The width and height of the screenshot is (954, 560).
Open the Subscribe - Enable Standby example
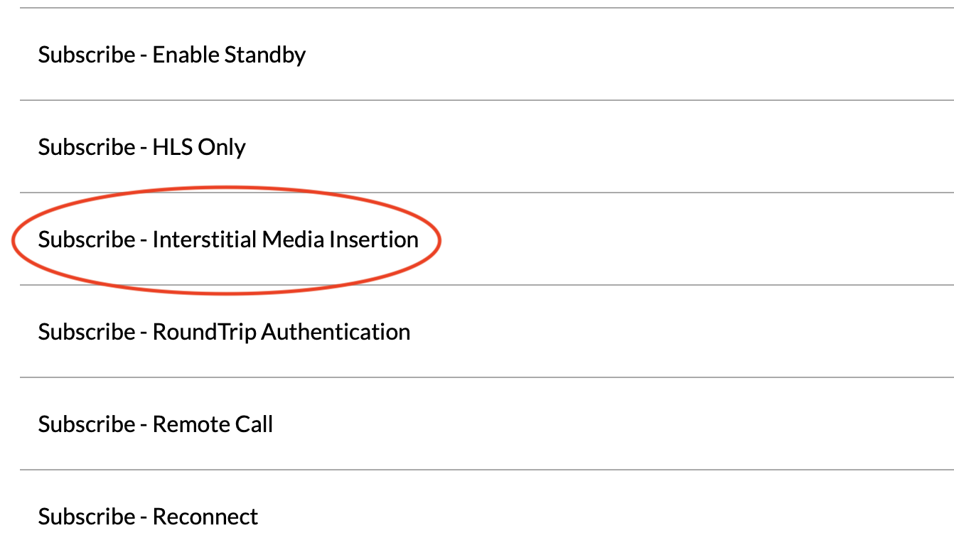tap(487, 54)
